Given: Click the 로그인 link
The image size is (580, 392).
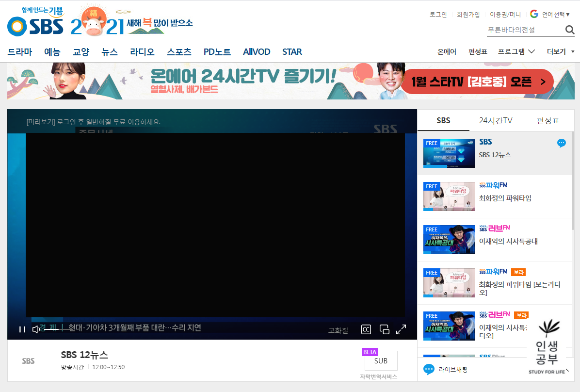Looking at the screenshot, I should [x=438, y=15].
